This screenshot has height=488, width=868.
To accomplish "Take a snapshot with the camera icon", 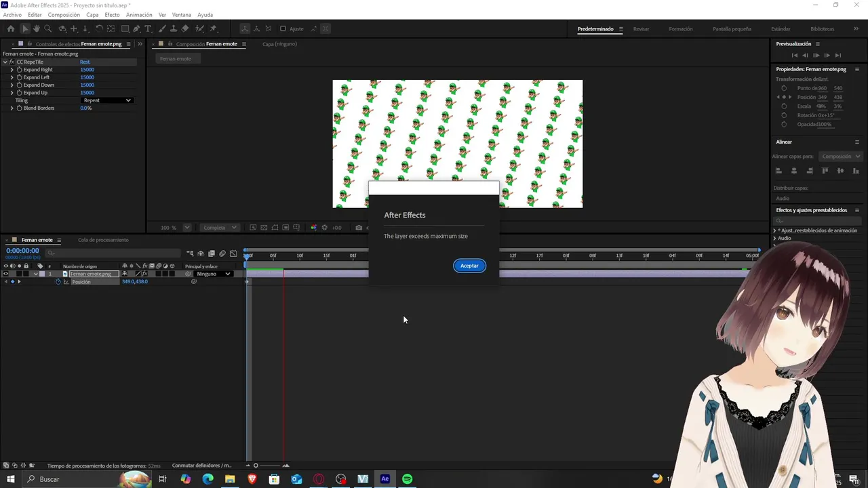I will [x=359, y=228].
